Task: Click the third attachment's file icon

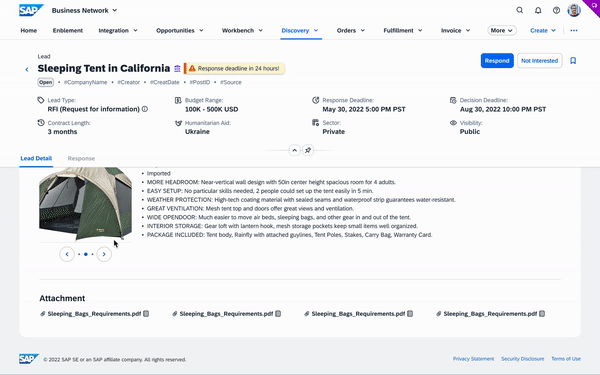Action: pyautogui.click(x=410, y=314)
